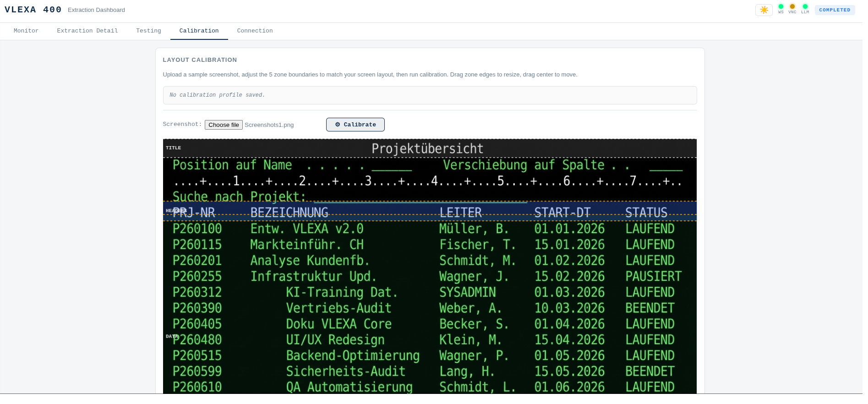Viewport: 868px width, 404px height.
Task: Click the 'Lang, H.' leader cell
Action: pyautogui.click(x=467, y=371)
